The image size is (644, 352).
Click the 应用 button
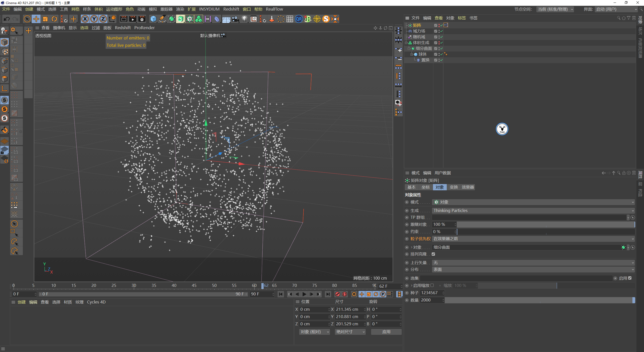[386, 332]
